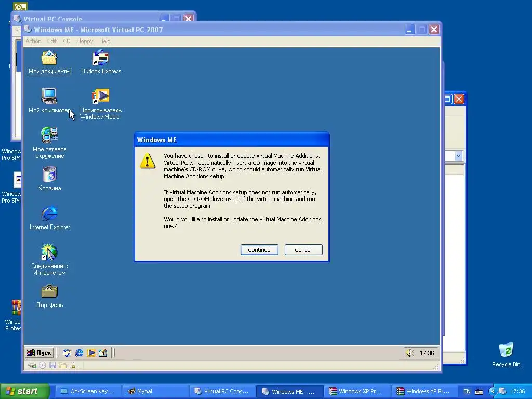Open the Action menu

pos(33,41)
